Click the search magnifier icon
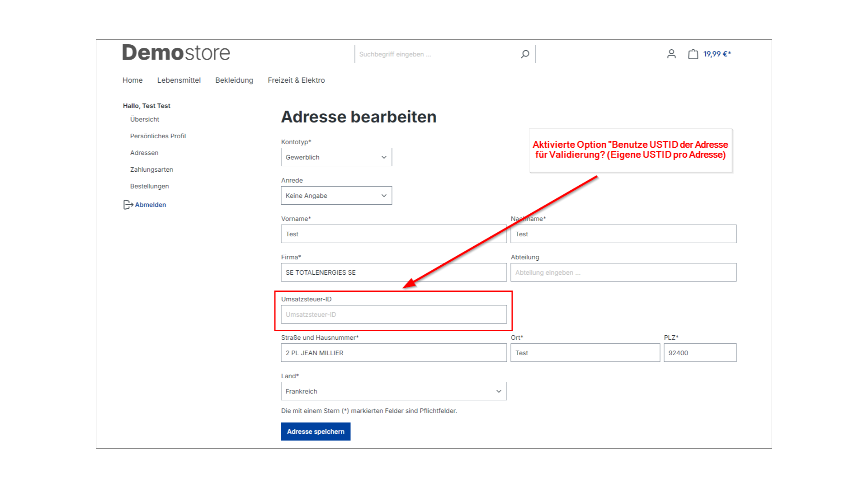Screen dimensions: 868x488 coord(525,54)
